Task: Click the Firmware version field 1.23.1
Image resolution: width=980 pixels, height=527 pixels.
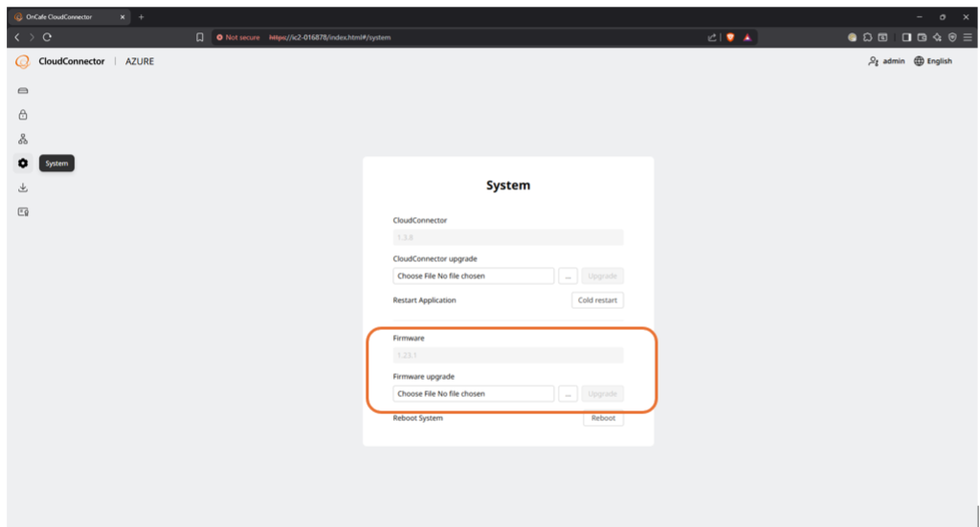Action: (x=508, y=355)
